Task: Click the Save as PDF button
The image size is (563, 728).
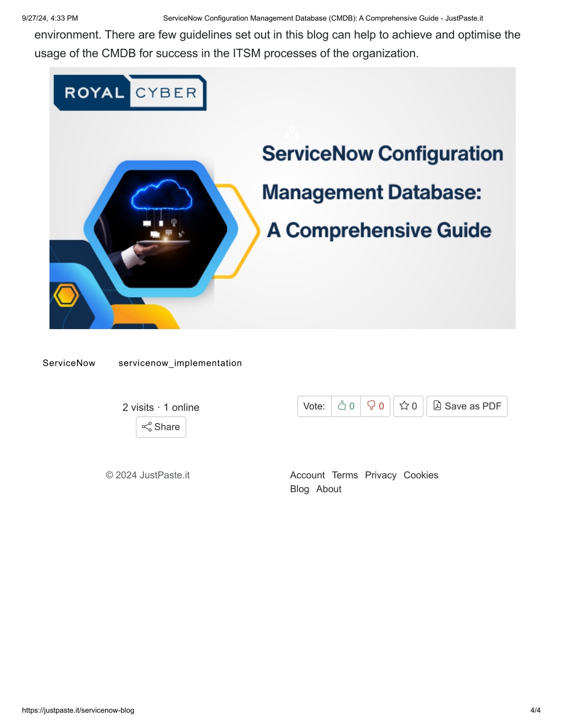Action: pos(467,406)
